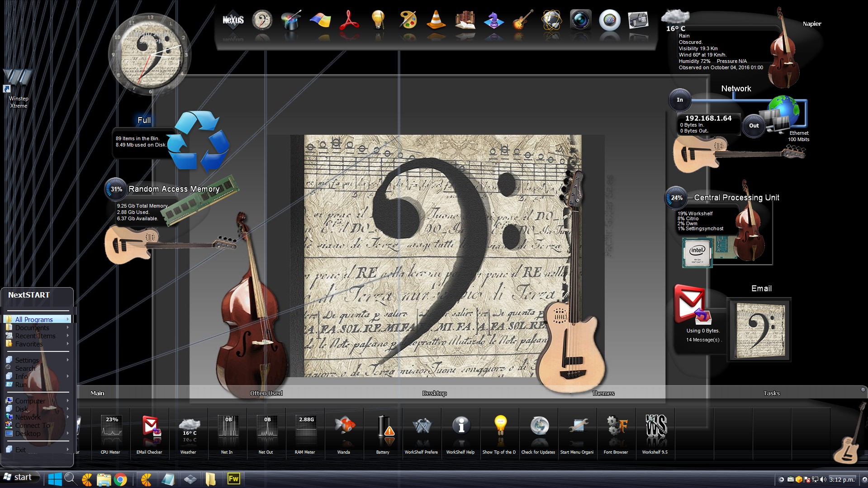
Task: Expand the Settings submenu arrow
Action: [68, 360]
